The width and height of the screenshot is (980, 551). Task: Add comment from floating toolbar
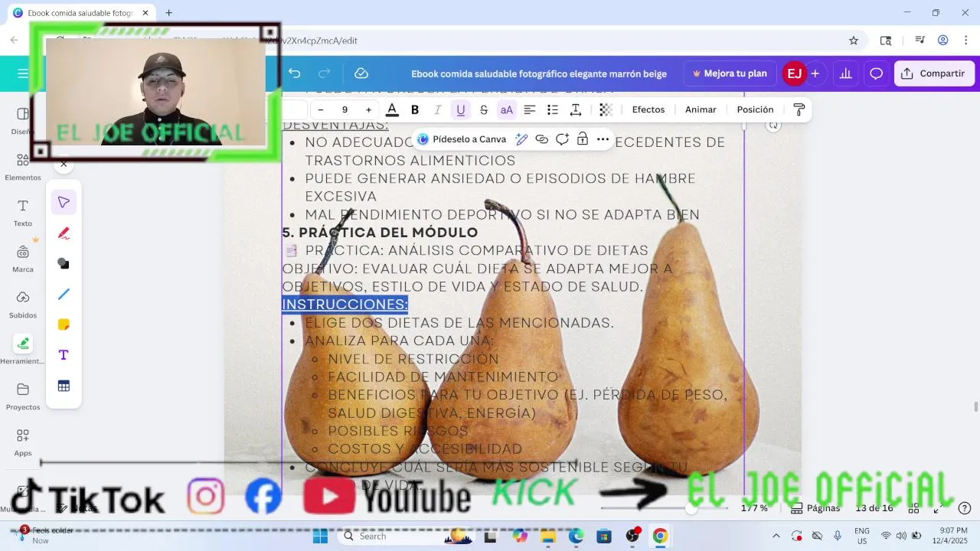[563, 139]
